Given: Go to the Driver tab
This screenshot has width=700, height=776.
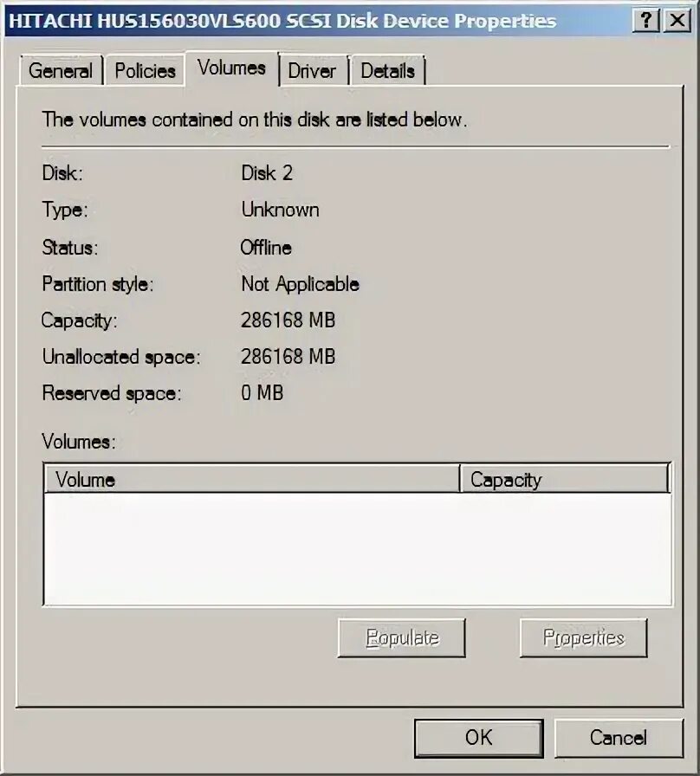Looking at the screenshot, I should point(312,70).
